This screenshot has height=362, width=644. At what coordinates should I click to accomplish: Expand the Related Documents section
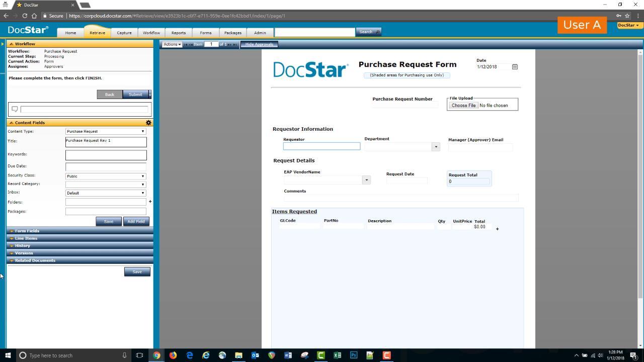(x=35, y=260)
